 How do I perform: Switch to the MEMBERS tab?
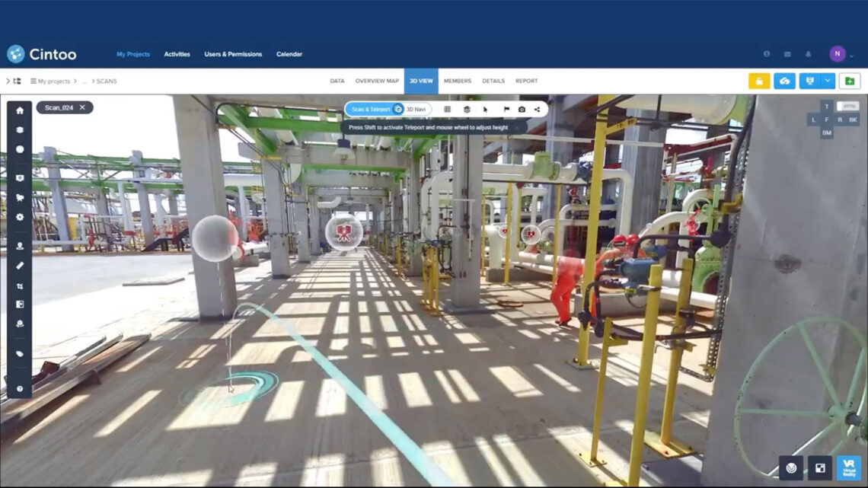458,81
